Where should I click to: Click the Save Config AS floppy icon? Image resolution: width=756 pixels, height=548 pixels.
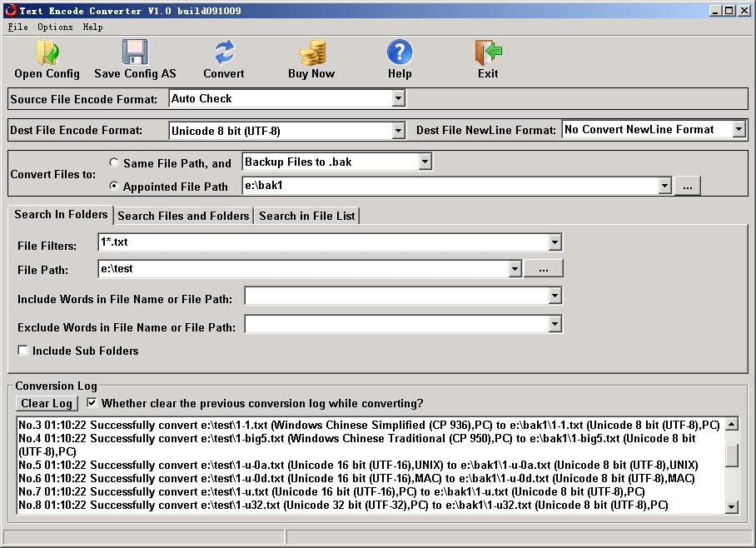135,52
